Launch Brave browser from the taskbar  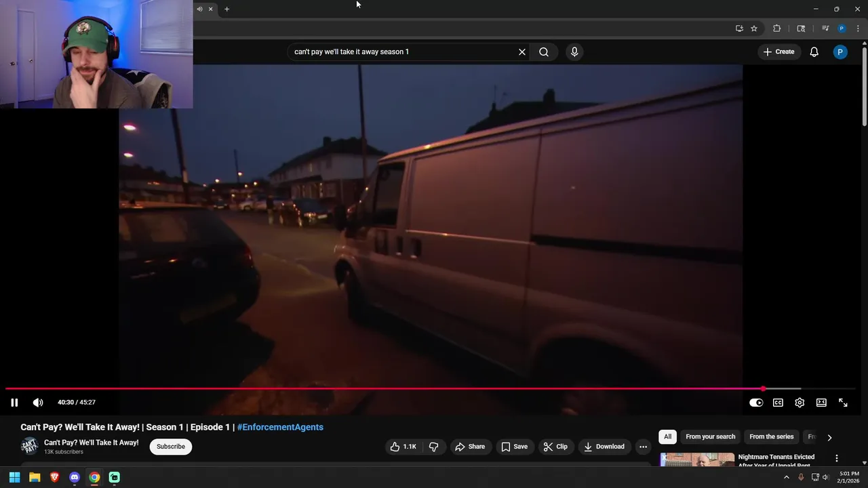(x=54, y=477)
